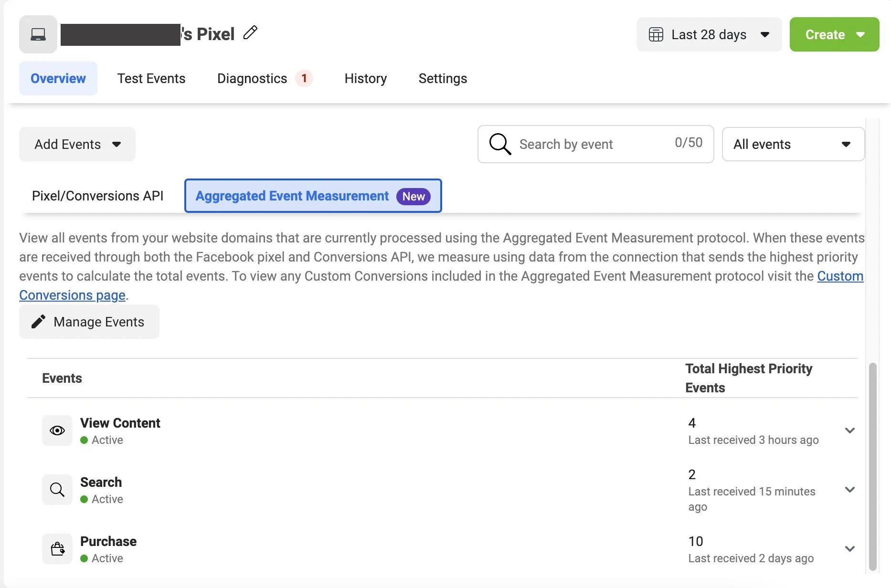Click the Search event magnifier icon
Image resolution: width=891 pixels, height=588 pixels.
pos(57,490)
